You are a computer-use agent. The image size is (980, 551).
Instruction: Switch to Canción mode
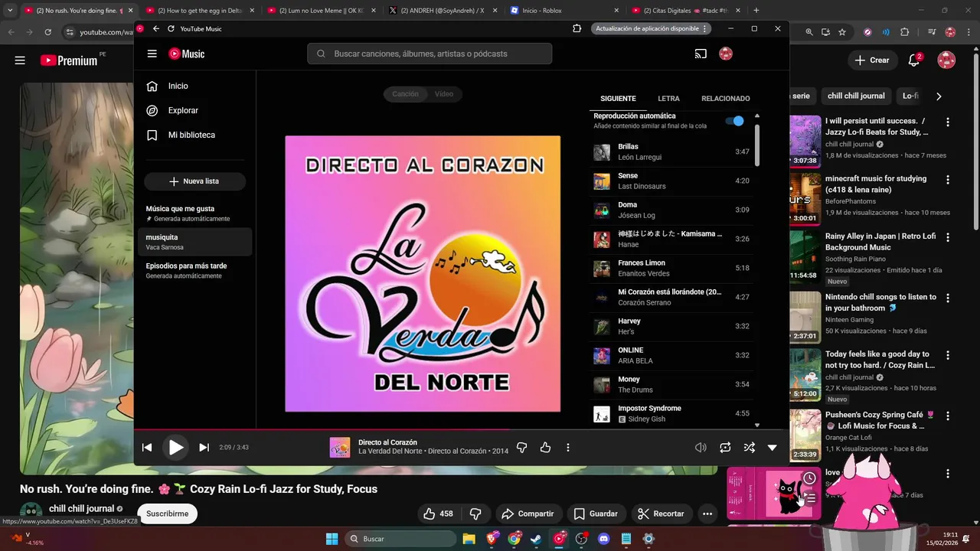coord(405,94)
